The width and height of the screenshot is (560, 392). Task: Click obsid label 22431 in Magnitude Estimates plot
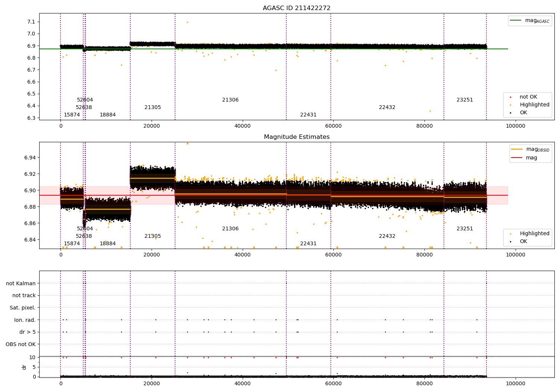point(308,244)
